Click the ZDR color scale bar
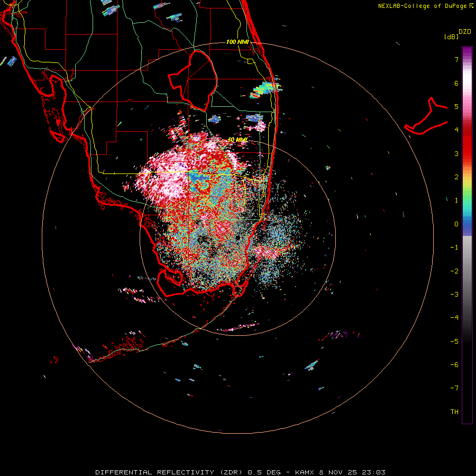The image size is (476, 476). pos(467,235)
